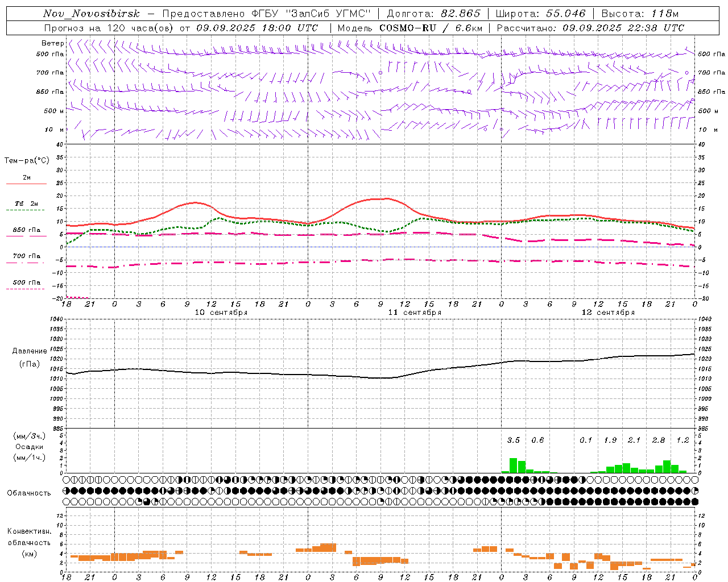Click the '2м' temperature legend entry

pyautogui.click(x=27, y=177)
